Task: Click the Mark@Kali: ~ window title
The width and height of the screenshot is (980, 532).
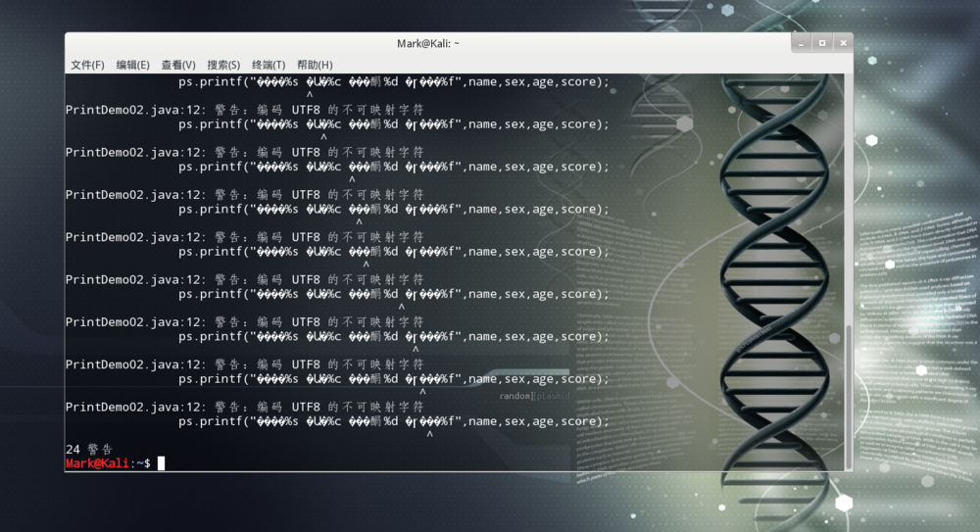Action: (428, 43)
